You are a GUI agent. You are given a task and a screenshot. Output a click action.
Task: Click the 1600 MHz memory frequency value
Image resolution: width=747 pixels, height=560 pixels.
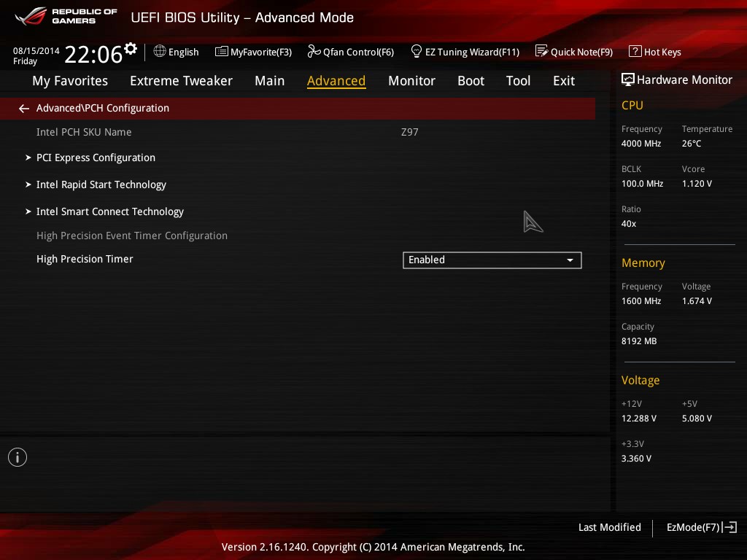(641, 301)
